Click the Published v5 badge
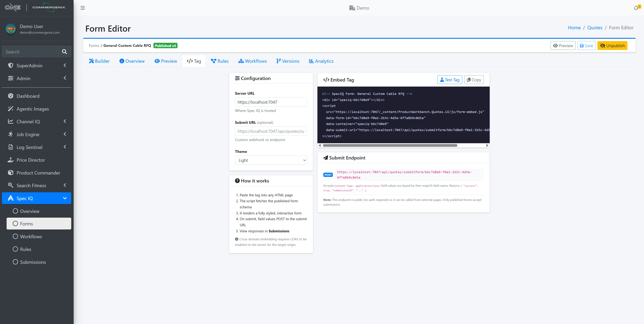This screenshot has height=324, width=644. click(165, 46)
